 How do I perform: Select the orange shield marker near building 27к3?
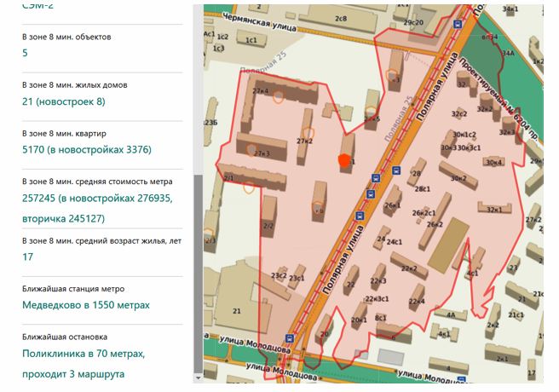[250, 150]
